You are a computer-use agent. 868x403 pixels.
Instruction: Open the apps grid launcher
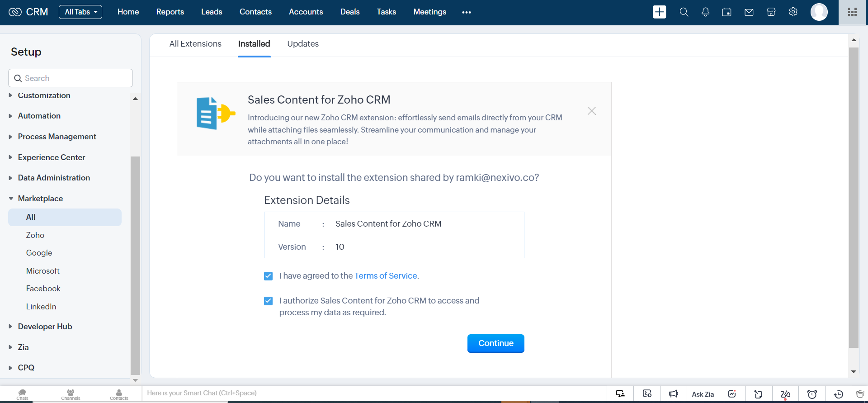pos(853,12)
